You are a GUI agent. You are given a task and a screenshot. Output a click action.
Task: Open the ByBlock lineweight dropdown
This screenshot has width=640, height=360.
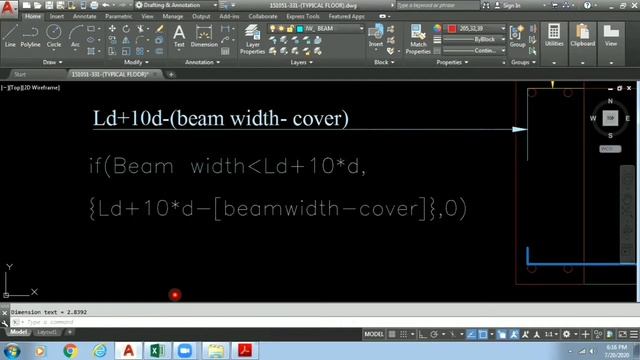click(x=475, y=40)
